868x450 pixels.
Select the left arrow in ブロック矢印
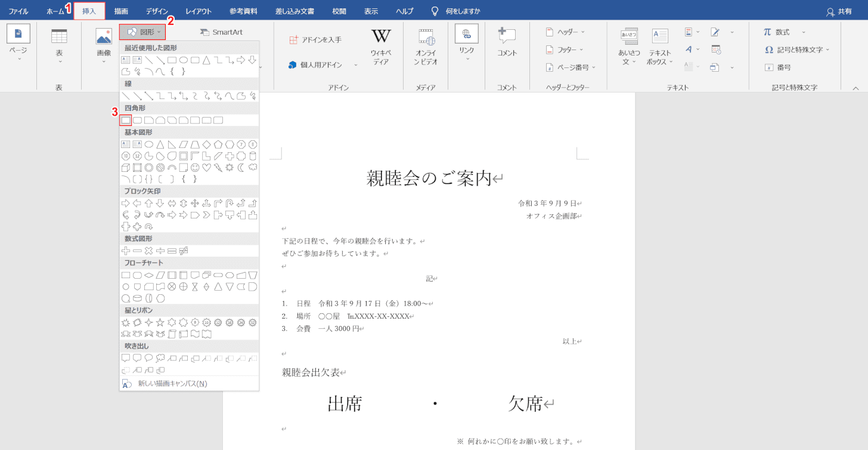[137, 204]
